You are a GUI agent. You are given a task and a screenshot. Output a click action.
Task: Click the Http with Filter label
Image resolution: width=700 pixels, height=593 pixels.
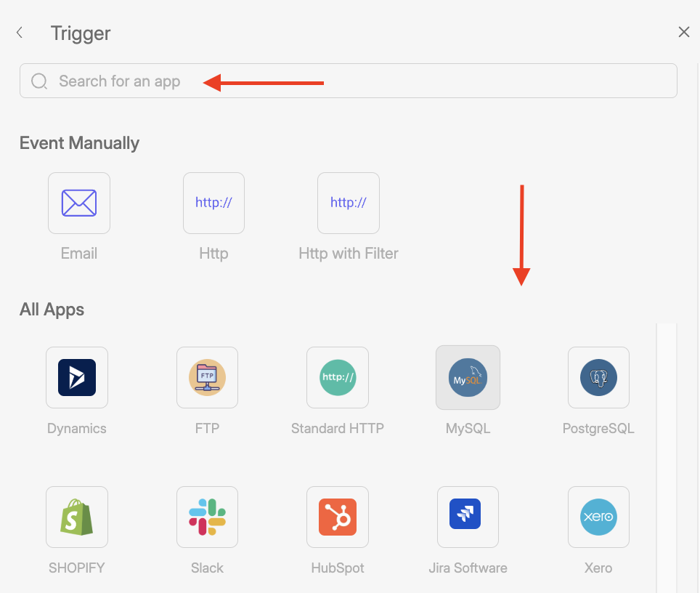[349, 254]
